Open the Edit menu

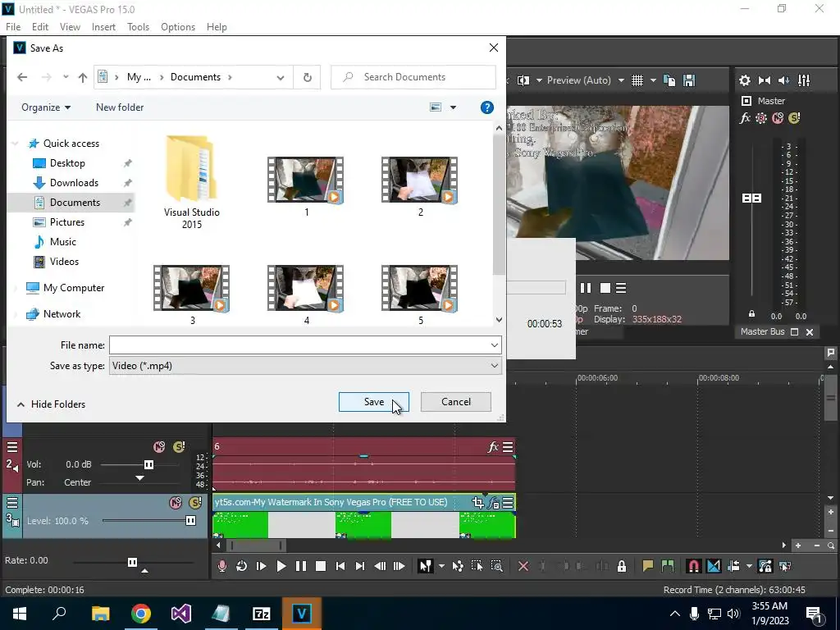(x=40, y=27)
